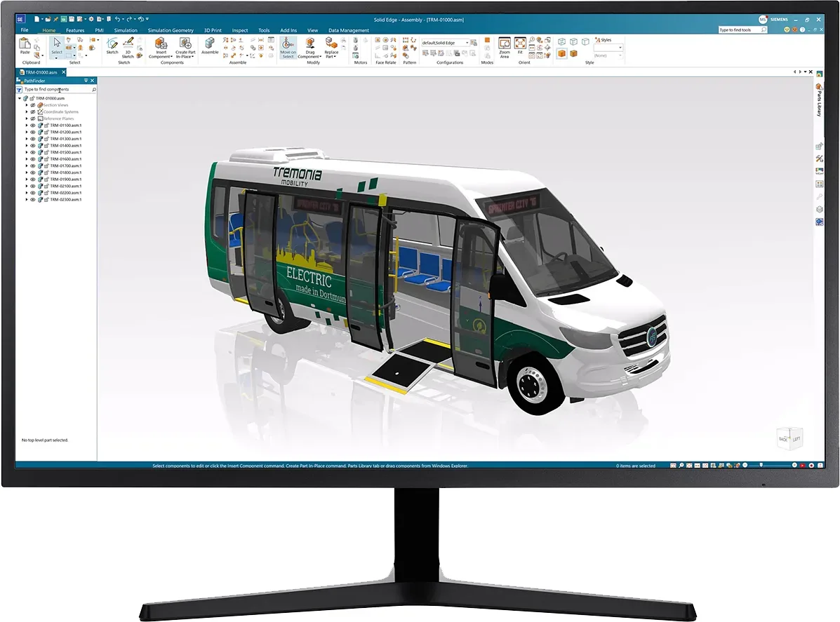Close the PathFinder panel

(x=93, y=81)
